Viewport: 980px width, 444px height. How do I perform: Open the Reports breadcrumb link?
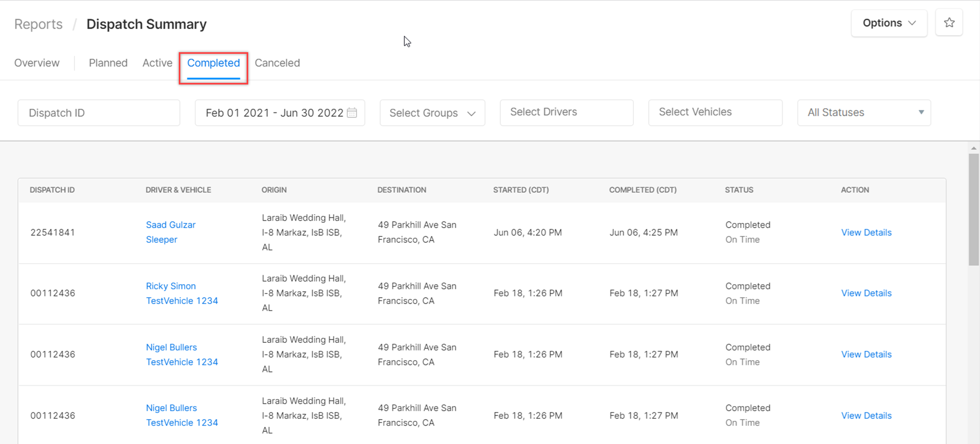tap(38, 24)
